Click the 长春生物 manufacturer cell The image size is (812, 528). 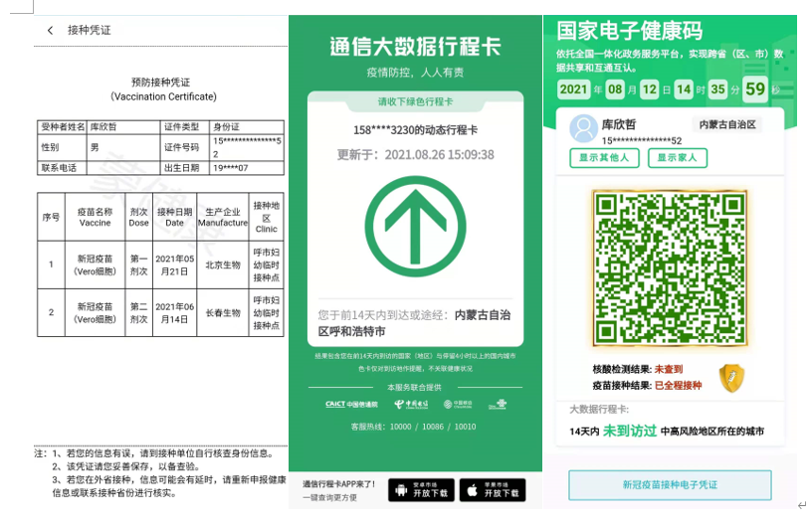tap(223, 312)
